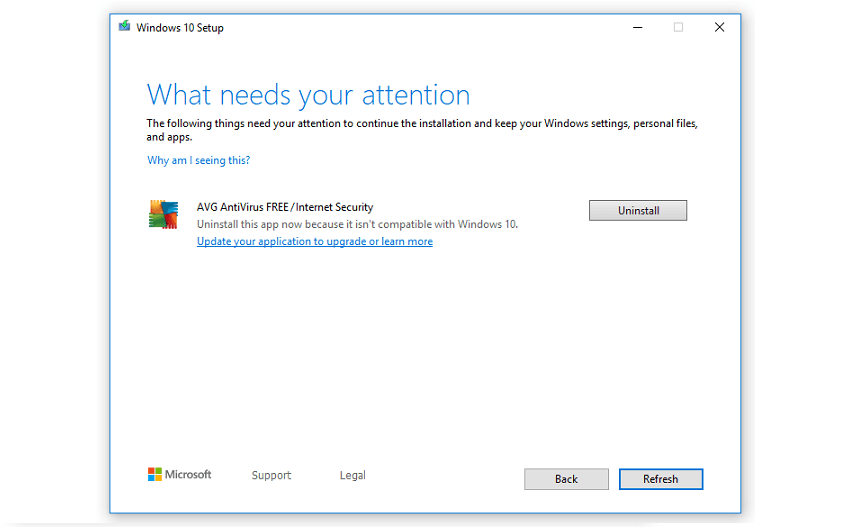Click the 'isn't compatible with Windows 10' message

[x=357, y=224]
